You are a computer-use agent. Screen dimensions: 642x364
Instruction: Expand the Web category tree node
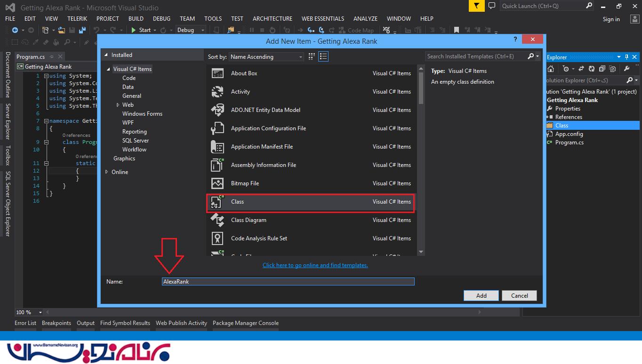pyautogui.click(x=118, y=105)
